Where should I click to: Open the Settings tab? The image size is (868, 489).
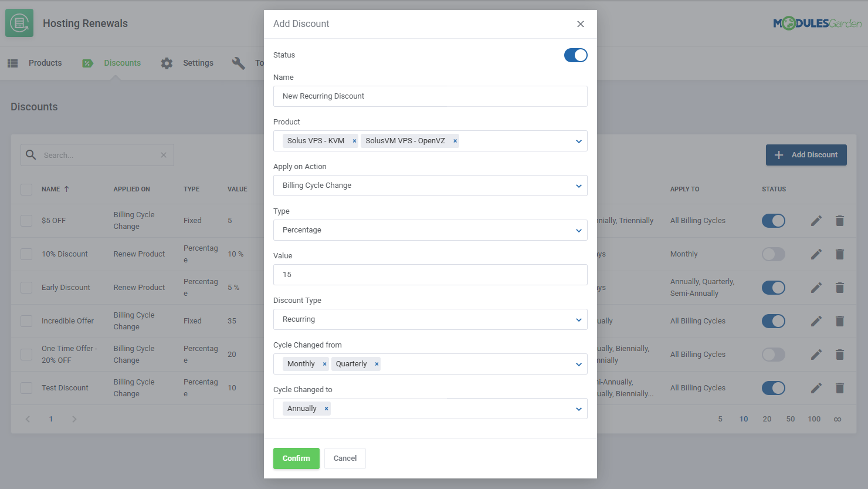198,62
